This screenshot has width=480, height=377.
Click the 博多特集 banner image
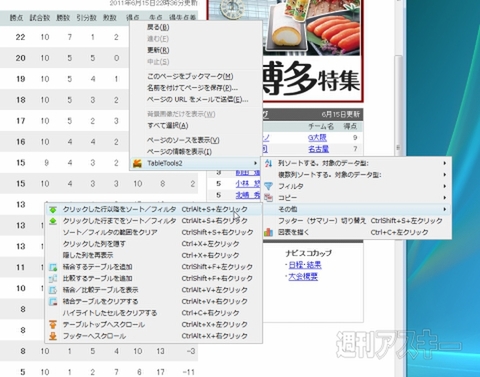(x=285, y=51)
